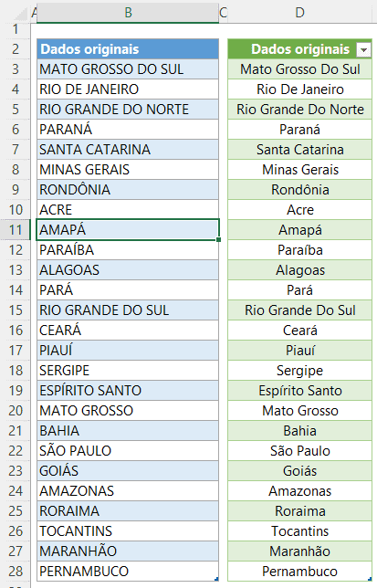This screenshot has height=588, width=377.
Task: Select cell SÃO PAULO
Action: click(128, 451)
